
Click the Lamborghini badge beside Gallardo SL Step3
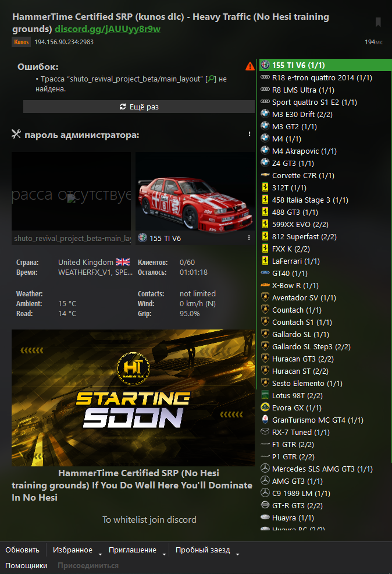pos(265,346)
